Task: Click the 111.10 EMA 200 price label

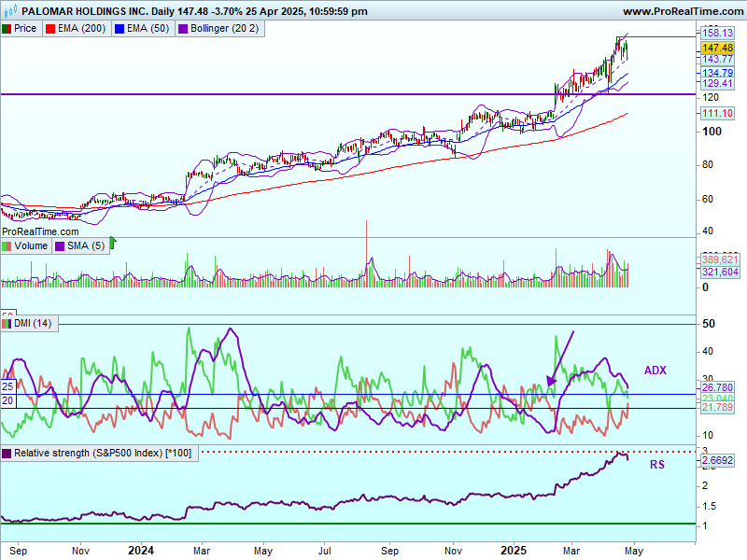Action: click(x=717, y=113)
